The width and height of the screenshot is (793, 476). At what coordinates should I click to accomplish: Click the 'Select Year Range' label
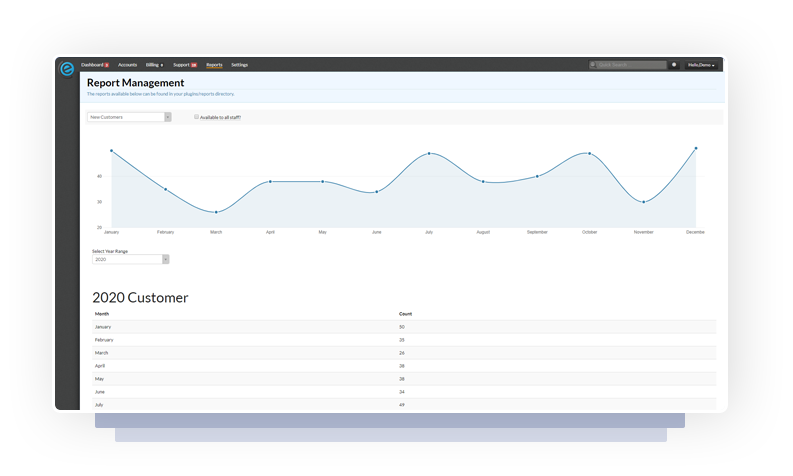coord(110,251)
